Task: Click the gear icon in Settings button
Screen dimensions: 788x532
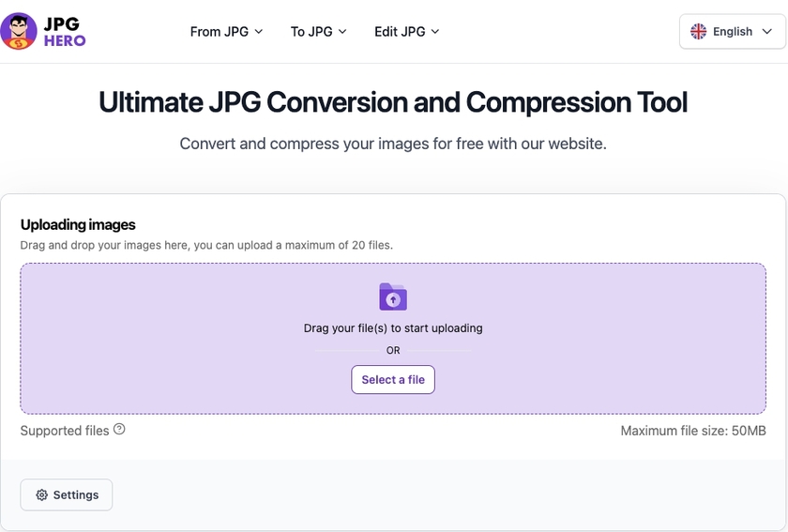Action: 41,495
